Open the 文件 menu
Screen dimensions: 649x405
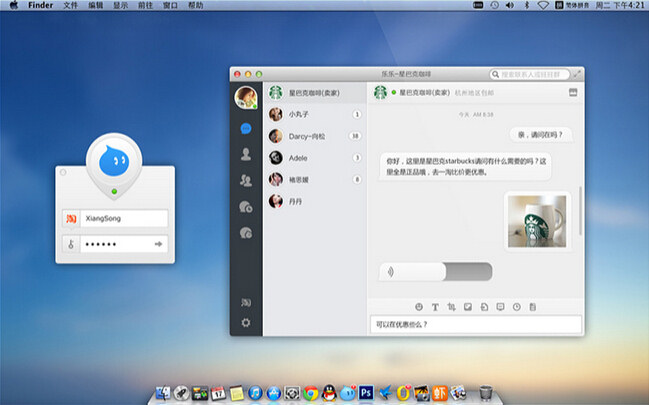coord(70,5)
